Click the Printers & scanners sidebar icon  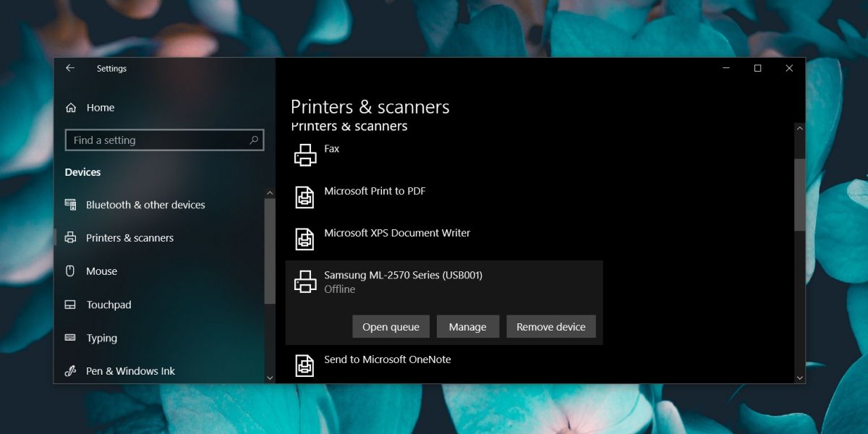[70, 237]
